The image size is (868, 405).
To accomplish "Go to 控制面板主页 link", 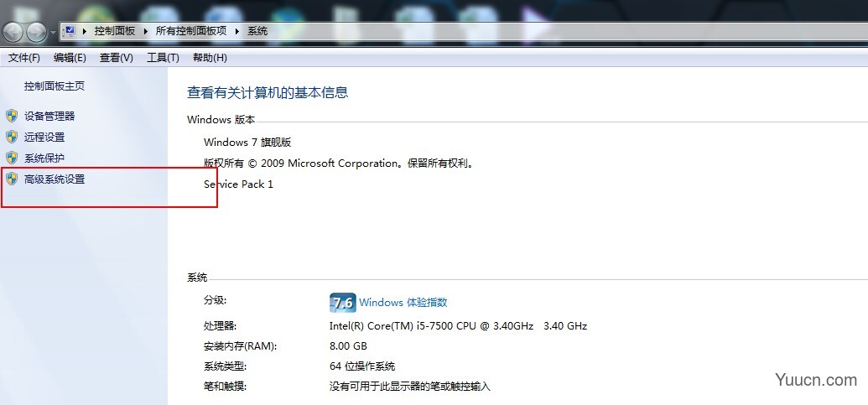I will 55,86.
